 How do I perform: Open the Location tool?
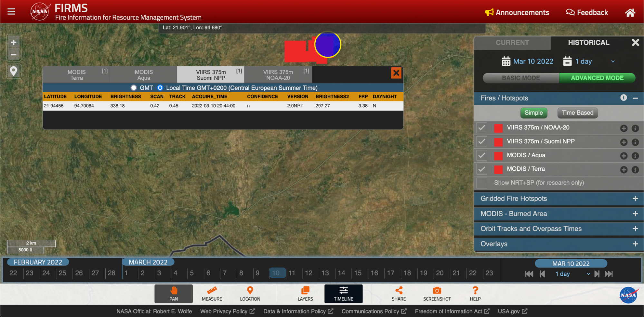pyautogui.click(x=250, y=293)
